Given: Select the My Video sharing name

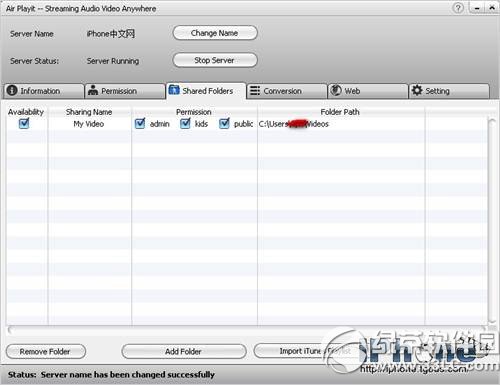Looking at the screenshot, I should [89, 124].
